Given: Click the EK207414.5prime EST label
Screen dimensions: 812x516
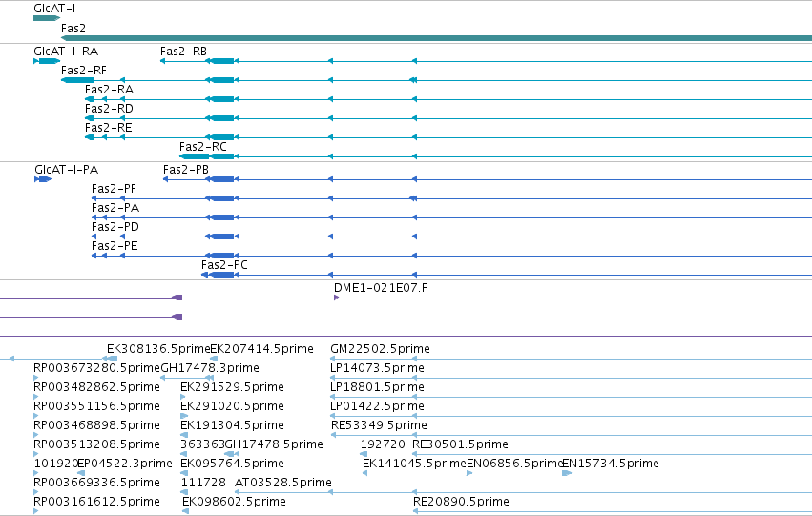Looking at the screenshot, I should [x=262, y=349].
